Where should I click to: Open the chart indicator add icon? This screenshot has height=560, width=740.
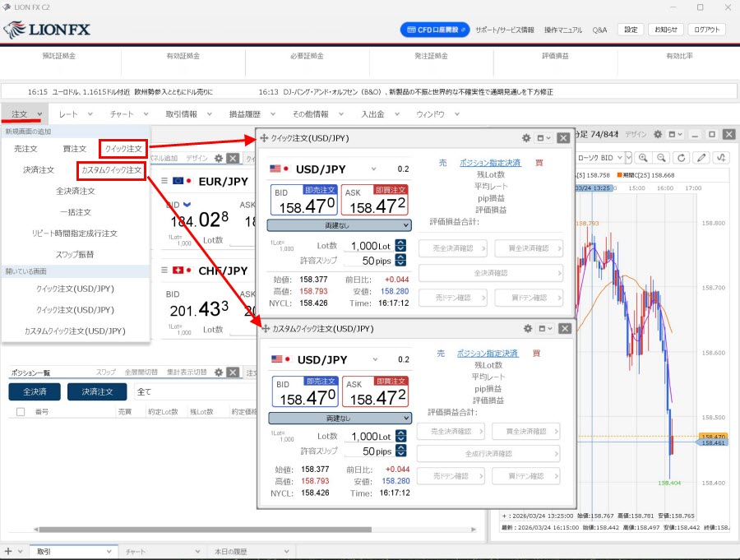[722, 157]
